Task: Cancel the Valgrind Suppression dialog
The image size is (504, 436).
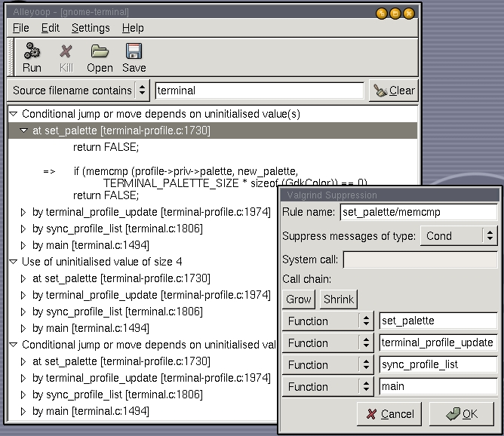Action: coord(389,414)
